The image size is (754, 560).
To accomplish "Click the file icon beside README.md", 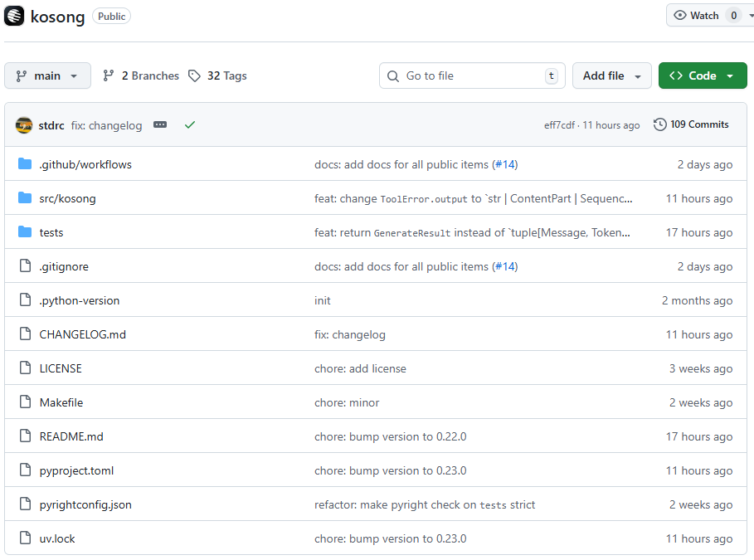I will pos(25,436).
